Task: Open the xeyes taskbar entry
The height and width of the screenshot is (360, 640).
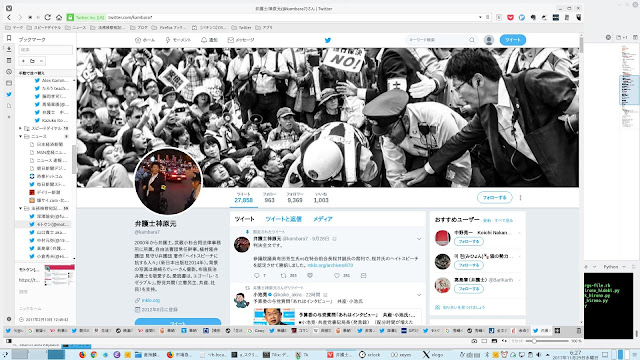Action: tap(400, 355)
